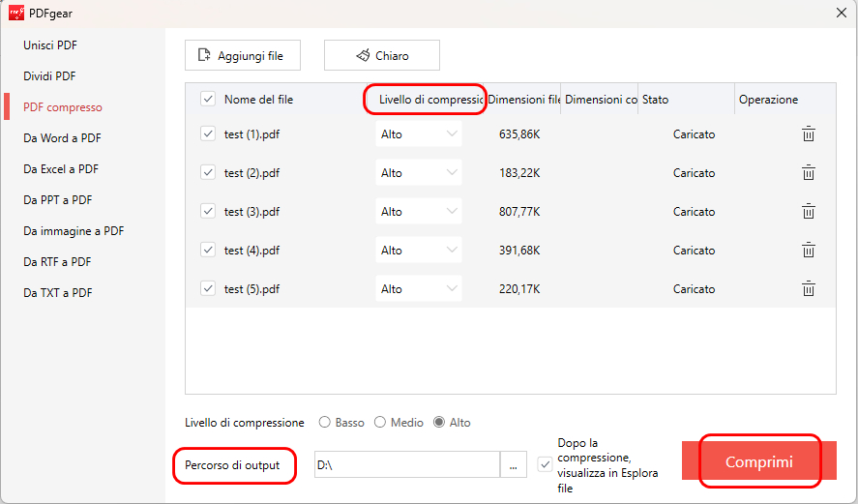This screenshot has width=858, height=504.
Task: Toggle the select-all header checkbox
Action: click(x=207, y=99)
